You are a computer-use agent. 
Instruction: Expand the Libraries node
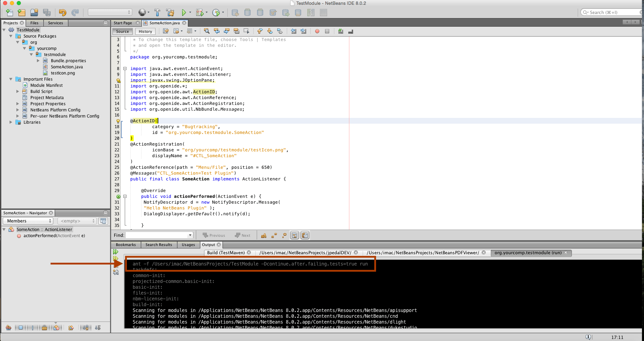pyautogui.click(x=11, y=122)
